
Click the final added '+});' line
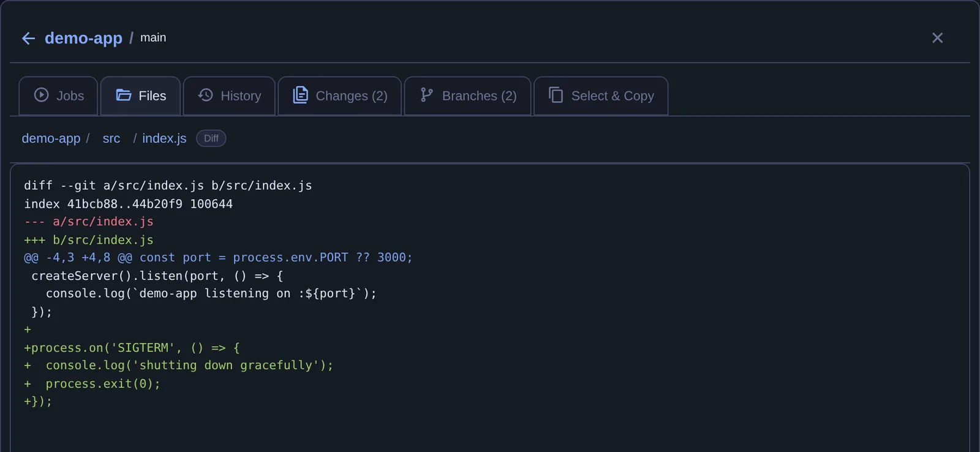(38, 402)
